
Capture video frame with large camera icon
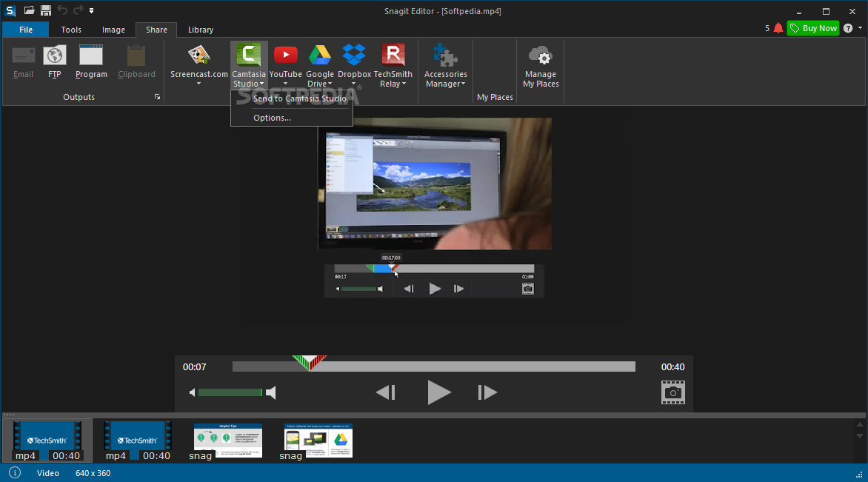(672, 392)
